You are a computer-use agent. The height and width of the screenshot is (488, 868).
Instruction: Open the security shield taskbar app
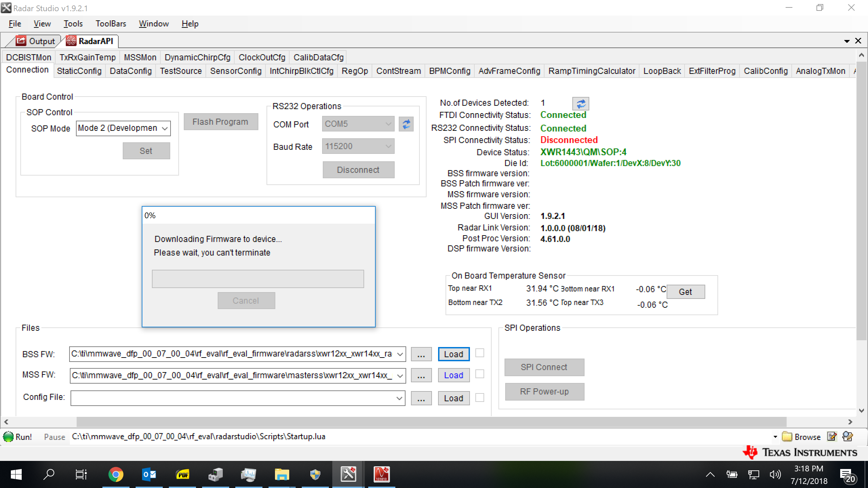[x=315, y=474]
